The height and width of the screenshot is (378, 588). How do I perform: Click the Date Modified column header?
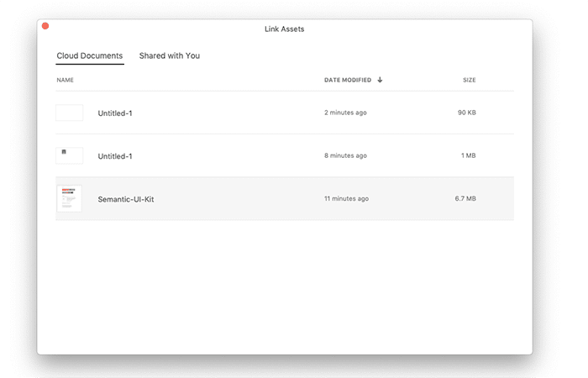pos(348,80)
